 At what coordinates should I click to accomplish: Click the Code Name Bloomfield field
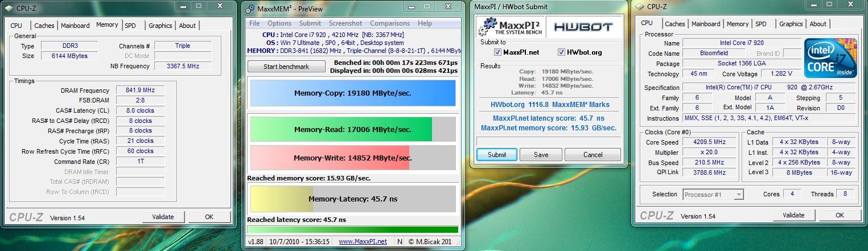tap(713, 54)
